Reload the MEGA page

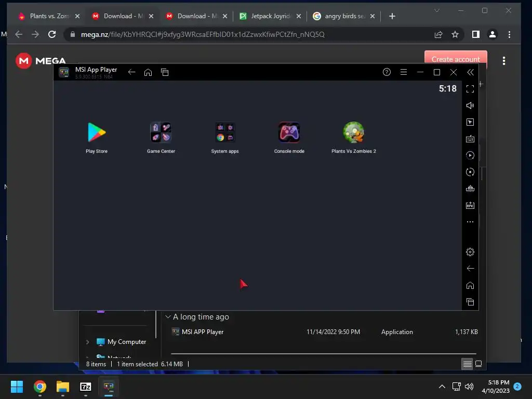[52, 34]
